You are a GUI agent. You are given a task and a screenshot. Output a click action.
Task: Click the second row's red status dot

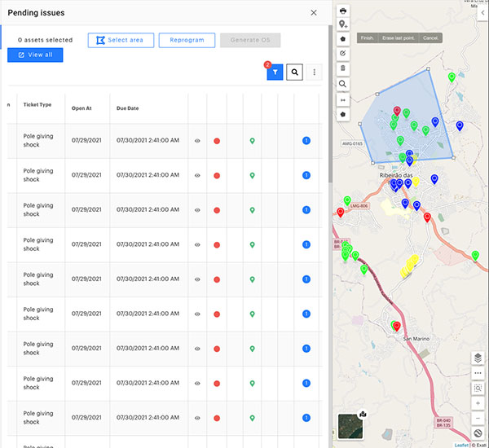[217, 175]
